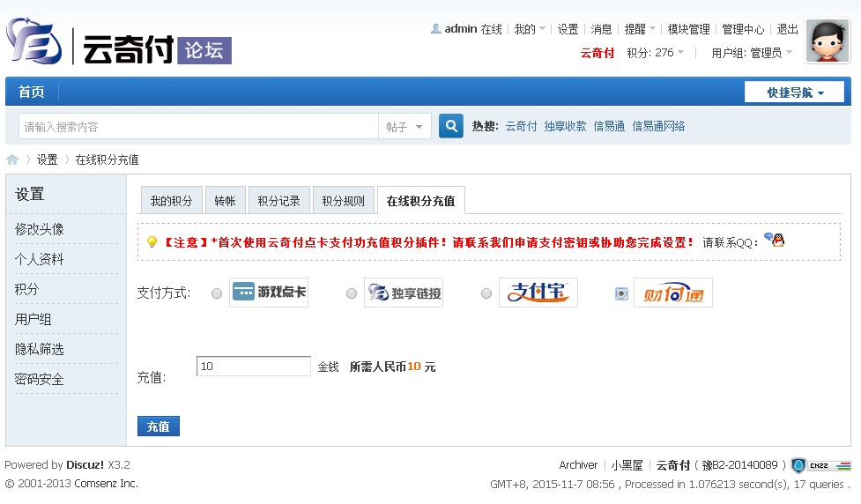Open the 快捷导航 quick navigation dropdown
861x504 pixels.
click(x=795, y=93)
